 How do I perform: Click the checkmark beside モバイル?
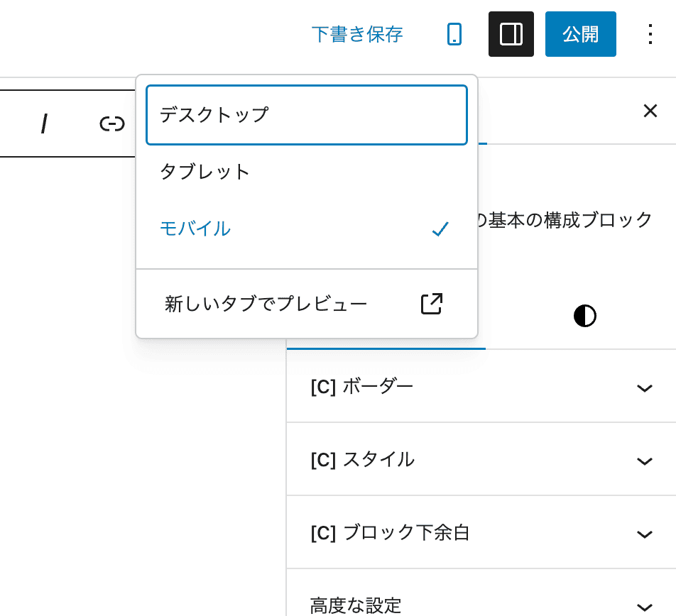(440, 229)
